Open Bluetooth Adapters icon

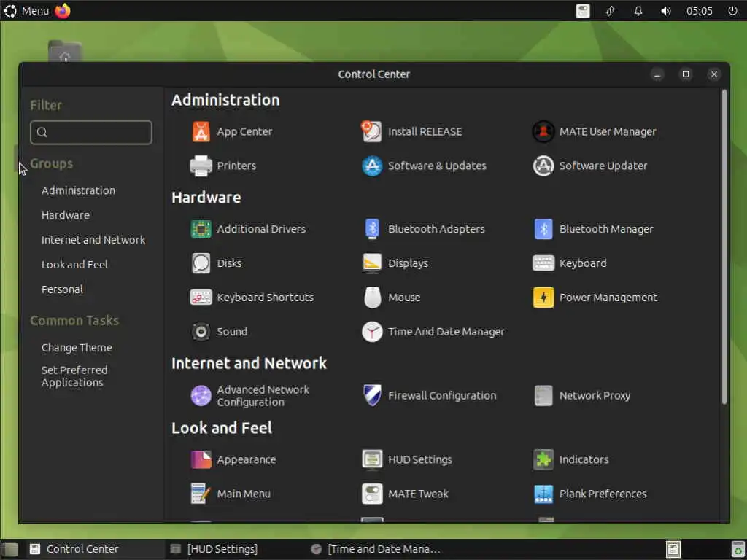tap(371, 229)
